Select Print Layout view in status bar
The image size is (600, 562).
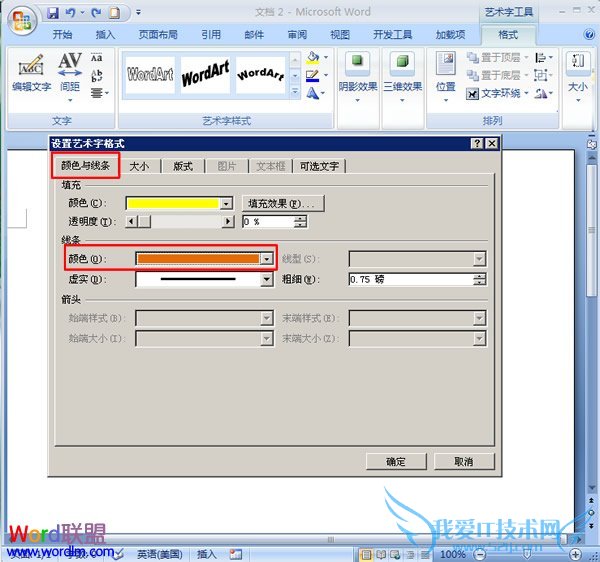pos(366,554)
